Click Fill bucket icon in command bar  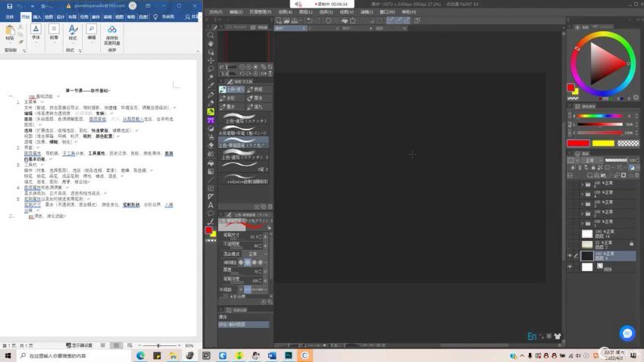tap(345, 20)
